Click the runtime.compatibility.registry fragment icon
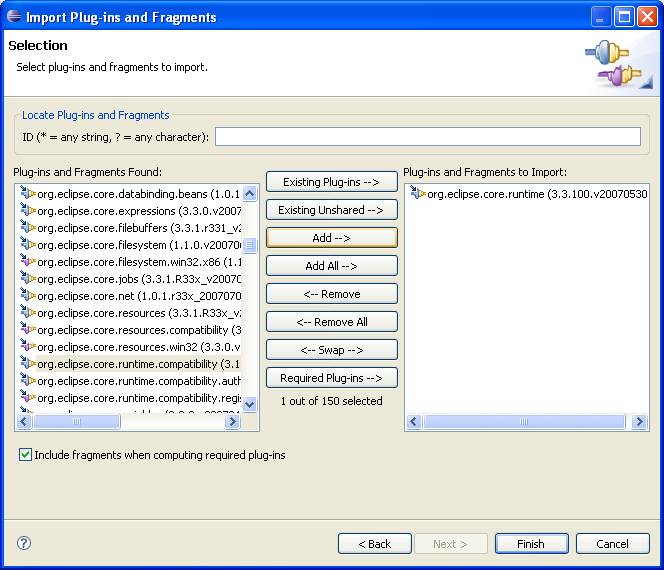Image resolution: width=664 pixels, height=570 pixels. (x=28, y=397)
